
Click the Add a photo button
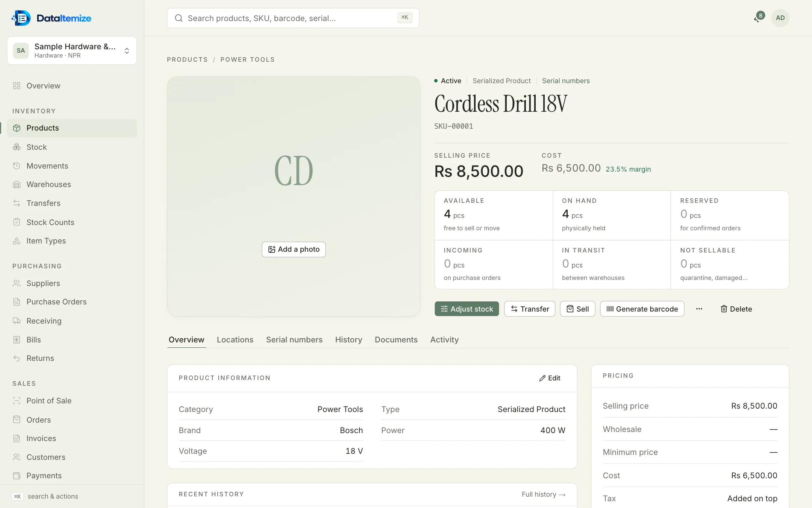pyautogui.click(x=294, y=249)
